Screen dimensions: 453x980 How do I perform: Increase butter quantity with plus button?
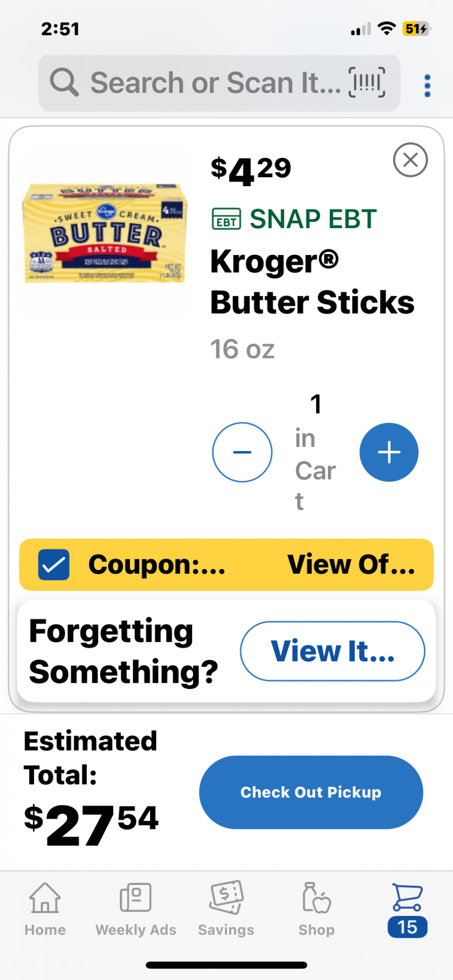point(389,452)
